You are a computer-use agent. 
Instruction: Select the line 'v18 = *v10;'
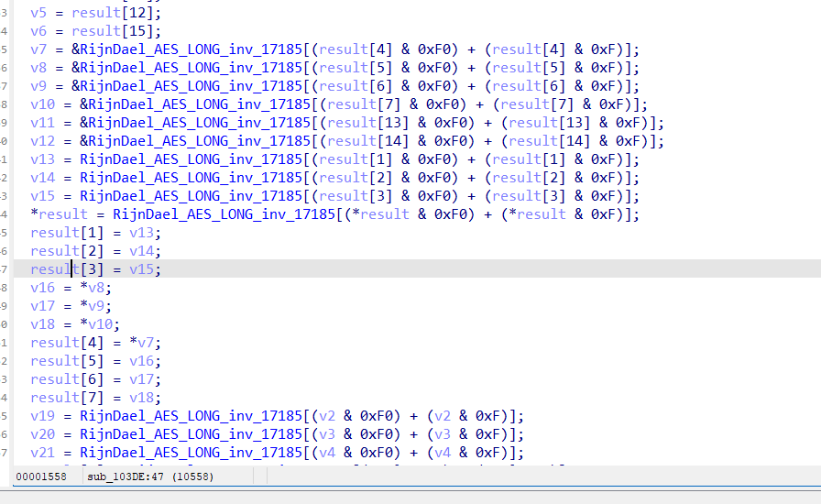click(75, 324)
